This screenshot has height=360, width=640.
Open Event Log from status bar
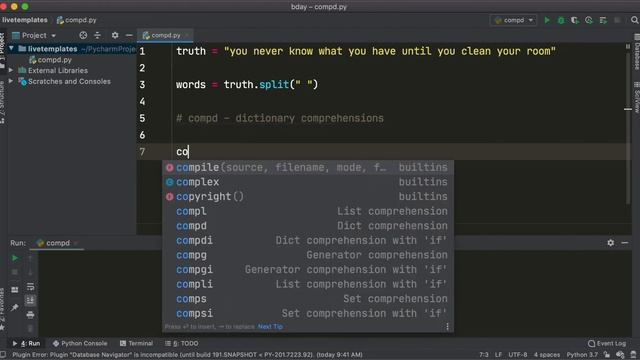607,343
